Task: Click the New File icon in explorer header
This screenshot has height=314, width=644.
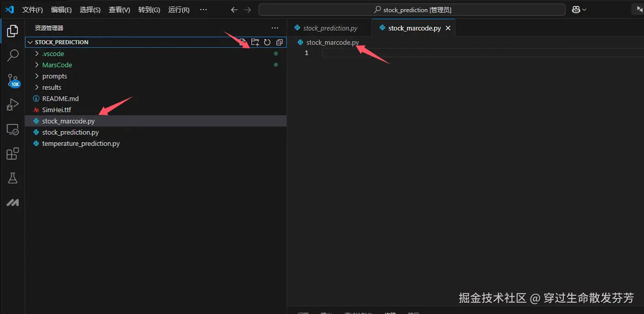Action: 243,42
